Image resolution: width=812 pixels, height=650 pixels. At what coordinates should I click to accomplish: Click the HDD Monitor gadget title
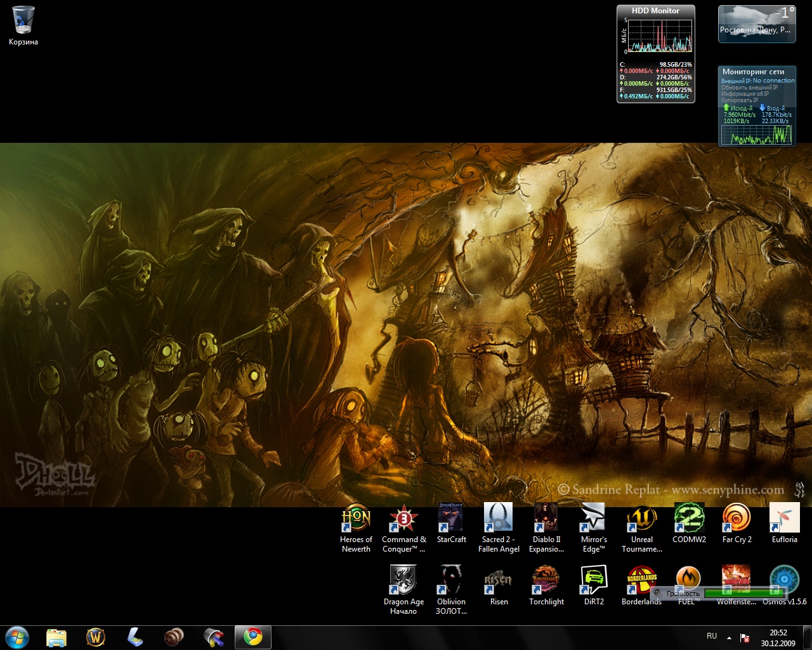(655, 11)
